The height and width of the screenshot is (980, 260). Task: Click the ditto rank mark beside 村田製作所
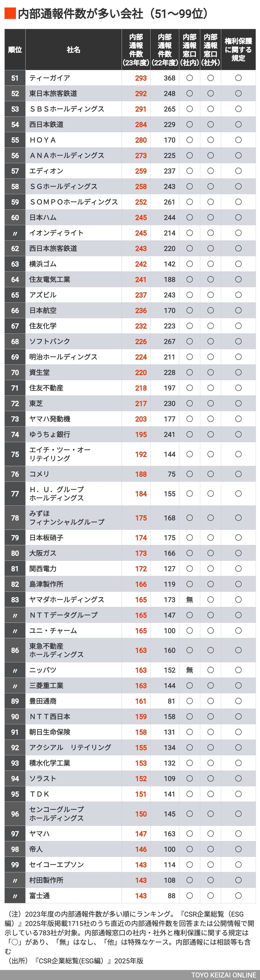click(15, 880)
